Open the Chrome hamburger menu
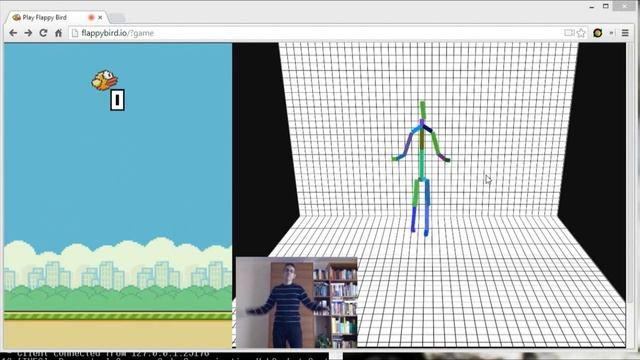Screen dimensions: 640x360 625,33
